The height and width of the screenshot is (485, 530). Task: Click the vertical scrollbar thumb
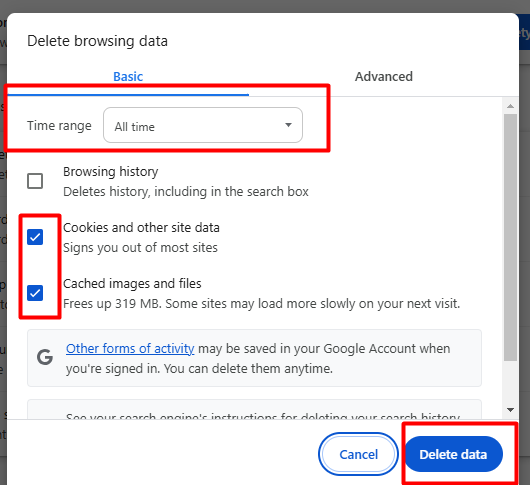coord(510,237)
